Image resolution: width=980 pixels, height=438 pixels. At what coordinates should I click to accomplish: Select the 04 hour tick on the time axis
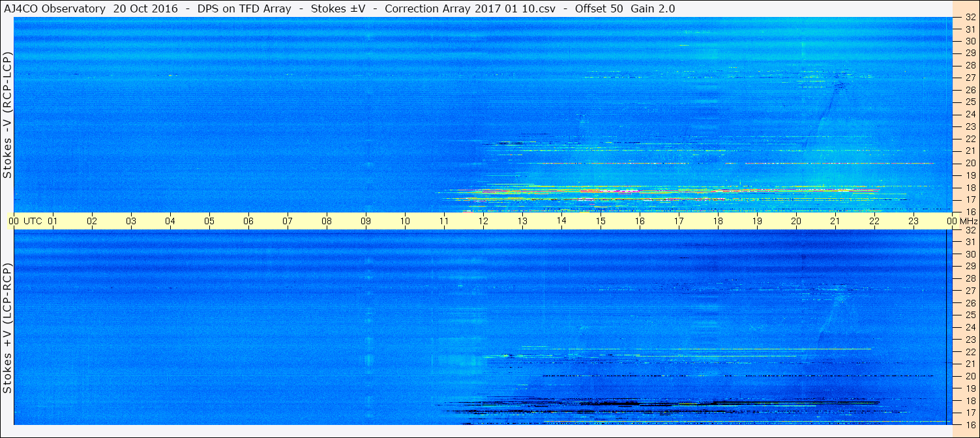tap(170, 221)
